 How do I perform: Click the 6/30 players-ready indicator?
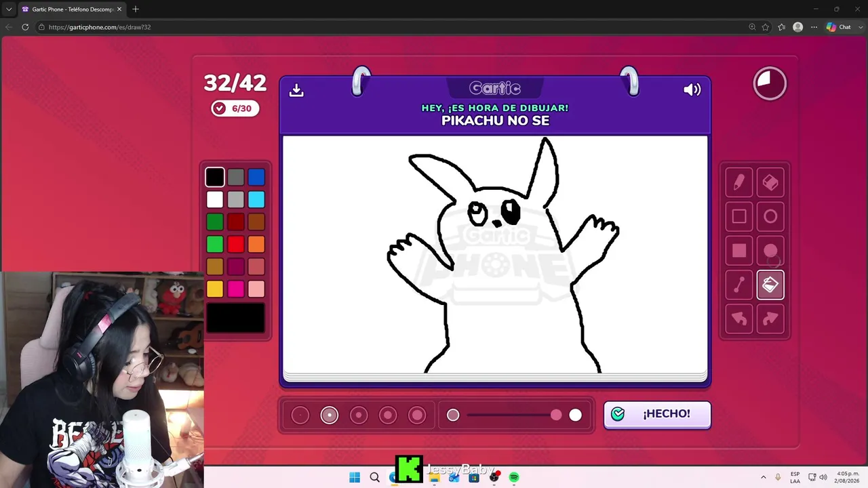tap(235, 108)
